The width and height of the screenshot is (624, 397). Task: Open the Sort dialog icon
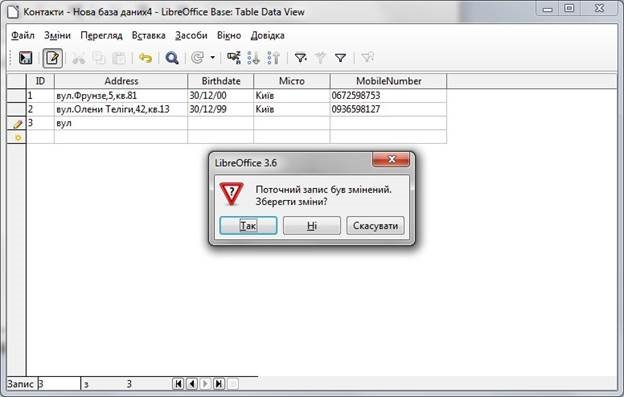pos(234,58)
